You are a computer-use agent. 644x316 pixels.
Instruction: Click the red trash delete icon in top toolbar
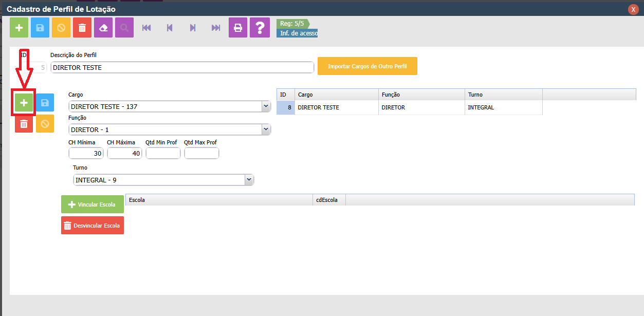[82, 28]
